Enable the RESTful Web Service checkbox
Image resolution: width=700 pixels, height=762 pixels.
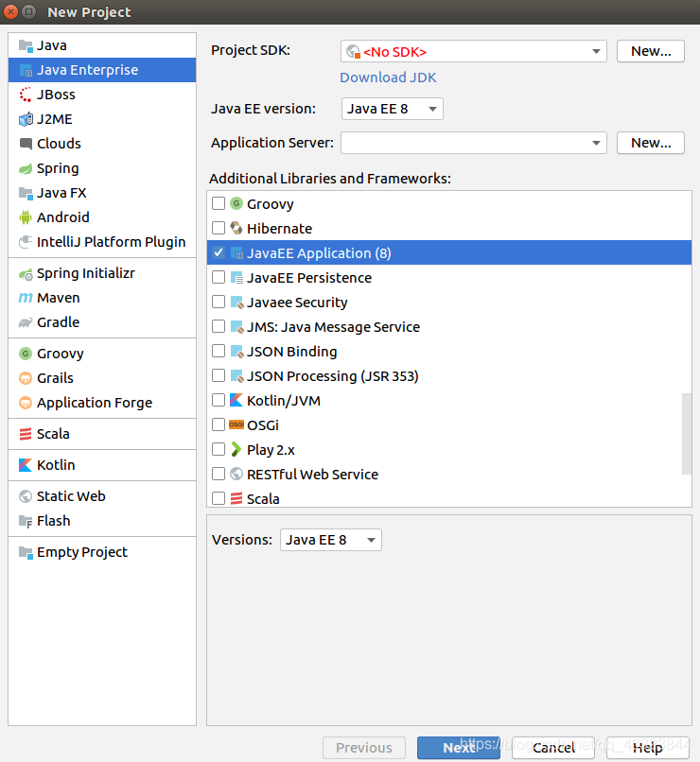tap(219, 474)
